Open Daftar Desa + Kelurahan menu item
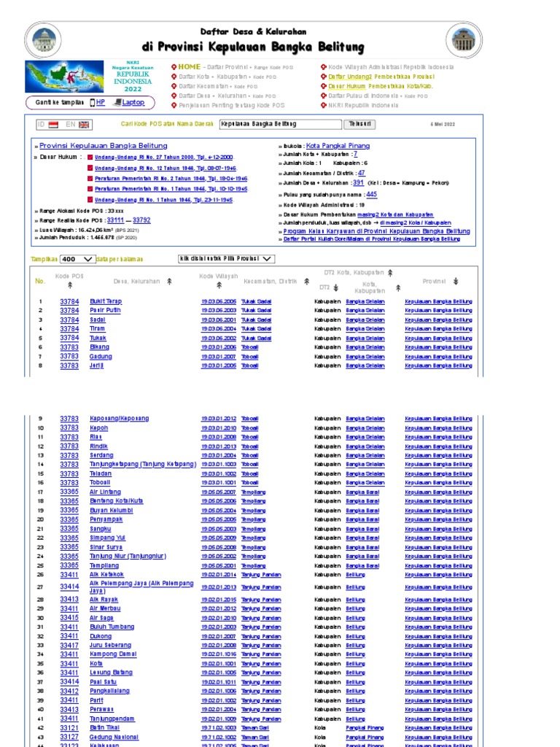Viewport: 560px width, 747px height. pos(227,96)
